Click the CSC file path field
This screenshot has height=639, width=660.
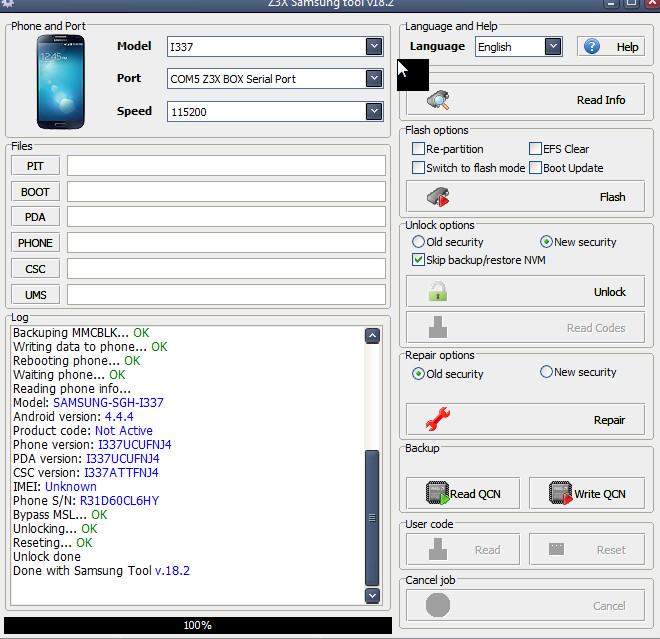click(x=226, y=269)
